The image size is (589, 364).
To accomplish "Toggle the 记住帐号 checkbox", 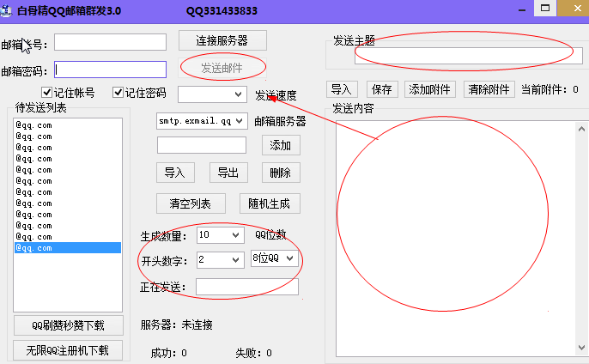I will coord(46,92).
